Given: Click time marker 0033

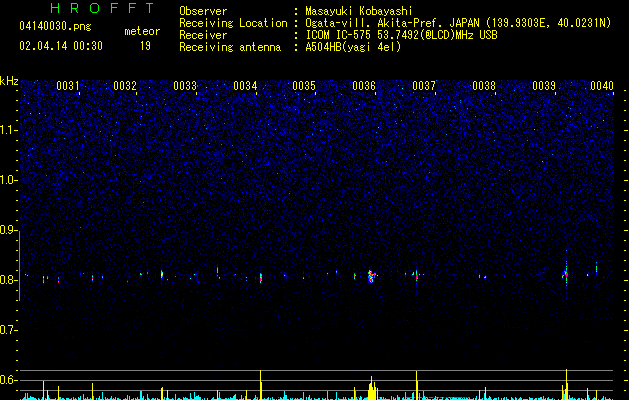Looking at the screenshot, I should coord(185,86).
